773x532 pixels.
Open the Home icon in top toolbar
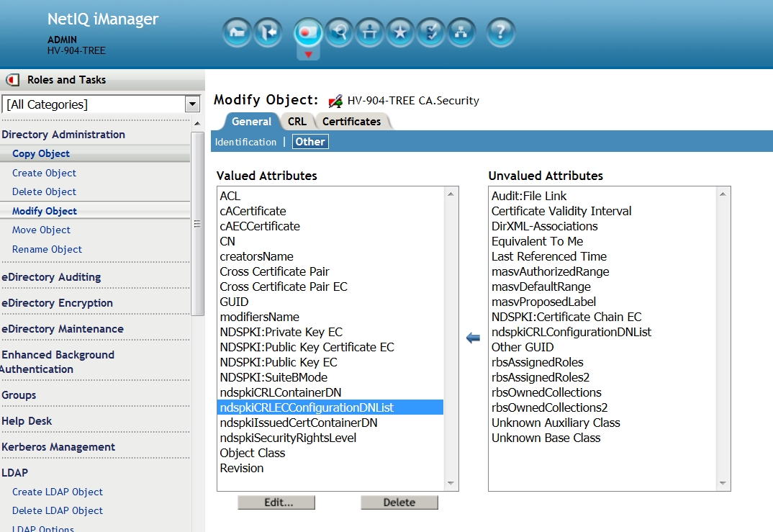(x=237, y=32)
